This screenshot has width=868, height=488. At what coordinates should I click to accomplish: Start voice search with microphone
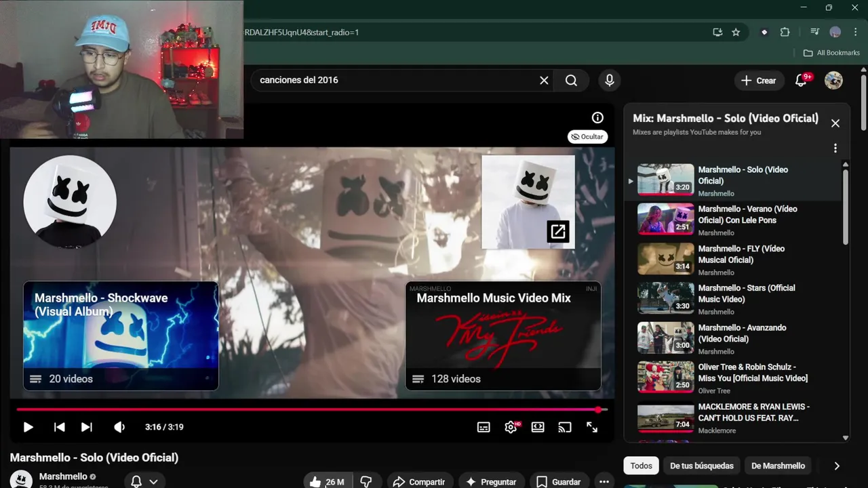click(x=610, y=80)
